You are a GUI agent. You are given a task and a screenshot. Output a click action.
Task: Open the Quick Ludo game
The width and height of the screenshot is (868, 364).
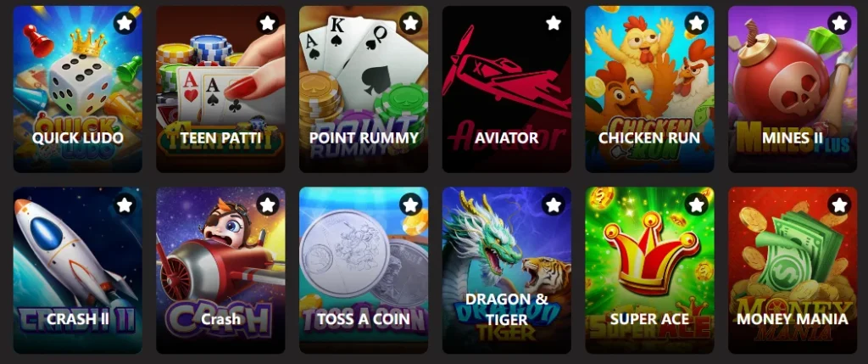[x=77, y=89]
